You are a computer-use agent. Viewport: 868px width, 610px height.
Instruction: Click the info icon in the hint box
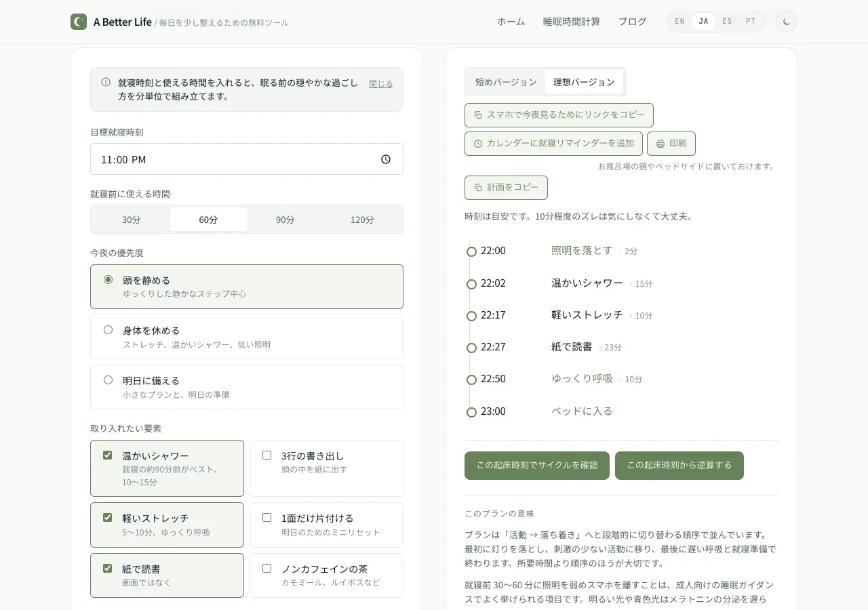tap(106, 82)
